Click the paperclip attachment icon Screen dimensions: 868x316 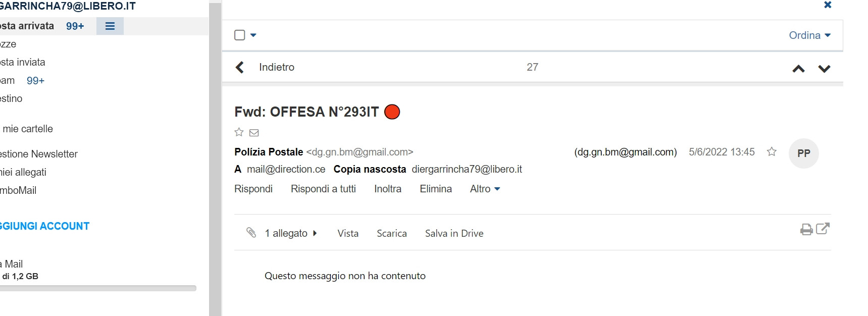(x=251, y=232)
